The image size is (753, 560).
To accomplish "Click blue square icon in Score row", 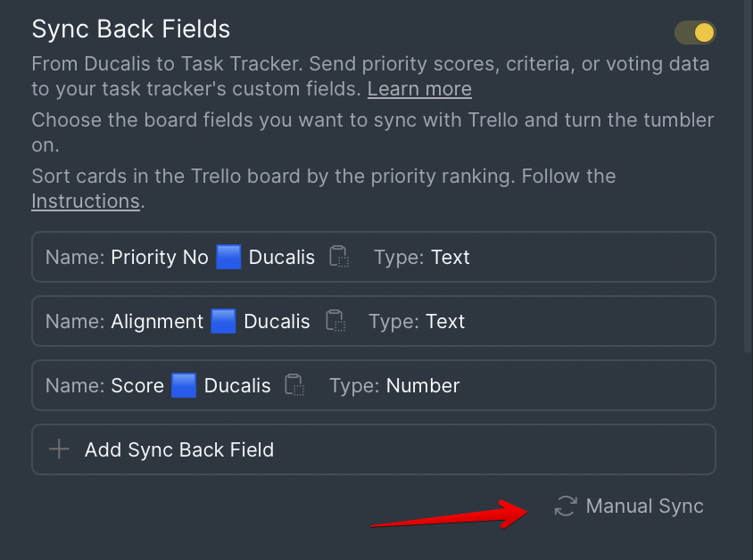I will pyautogui.click(x=184, y=385).
